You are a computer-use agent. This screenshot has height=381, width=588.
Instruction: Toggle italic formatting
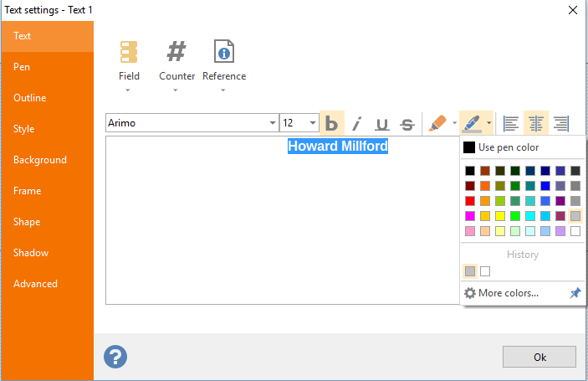356,123
